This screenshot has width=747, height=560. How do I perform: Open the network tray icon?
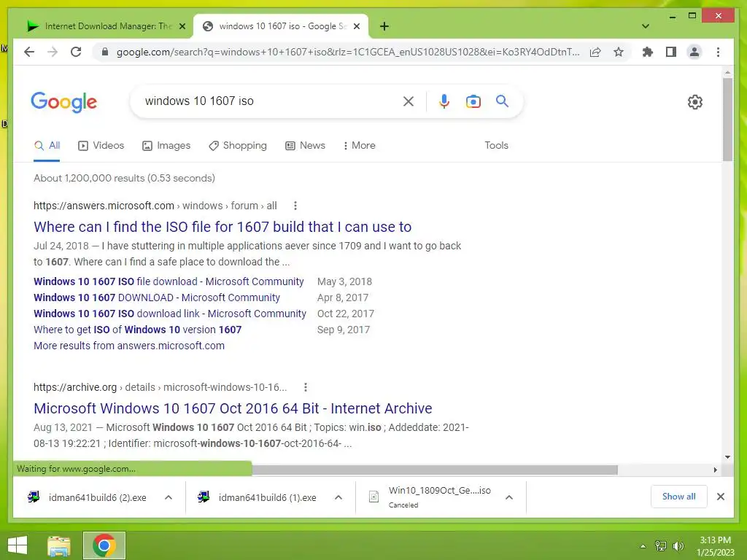click(661, 546)
